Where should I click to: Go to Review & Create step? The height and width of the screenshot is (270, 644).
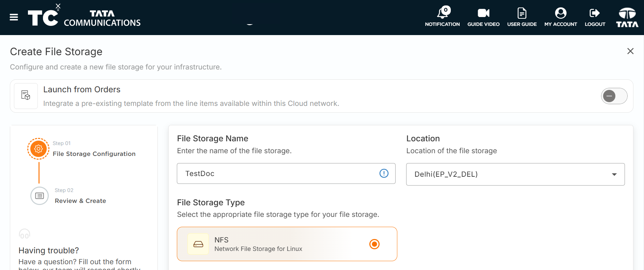pos(80,201)
